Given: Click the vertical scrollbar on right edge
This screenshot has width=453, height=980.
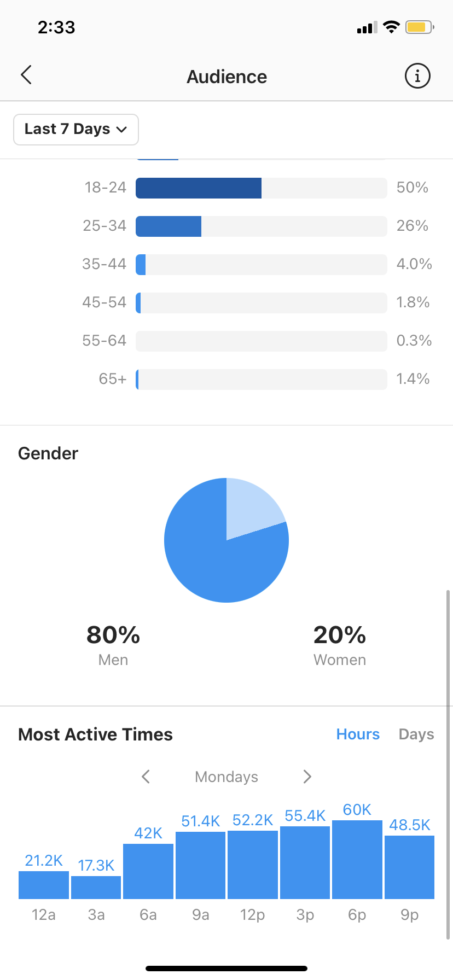Looking at the screenshot, I should pyautogui.click(x=448, y=763).
